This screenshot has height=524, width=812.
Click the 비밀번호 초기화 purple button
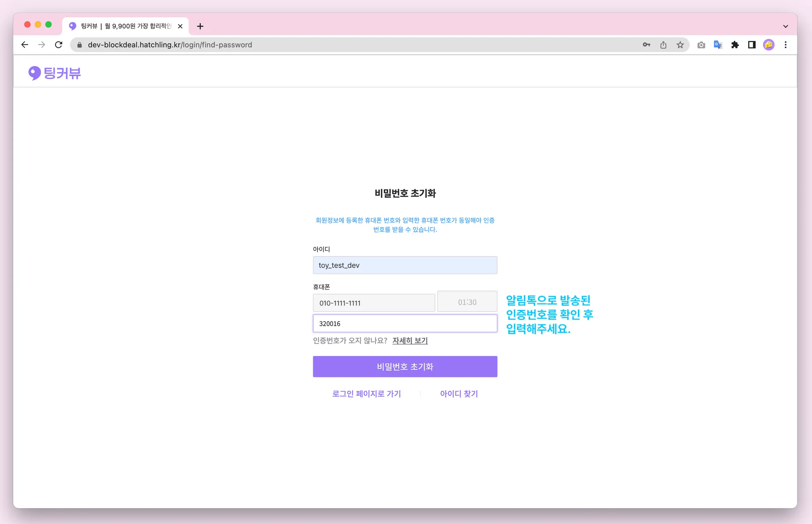(x=405, y=367)
